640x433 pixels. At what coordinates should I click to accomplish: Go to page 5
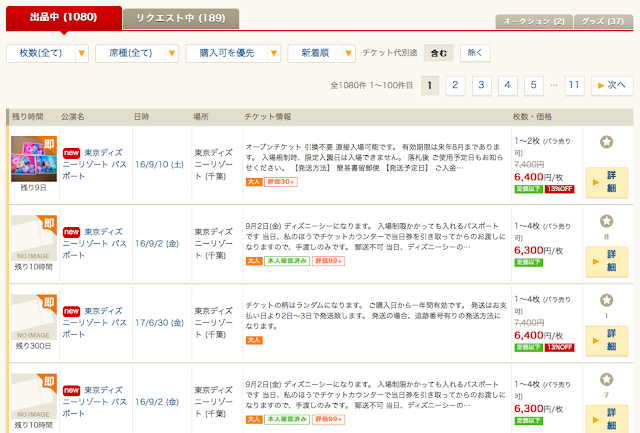[x=534, y=86]
